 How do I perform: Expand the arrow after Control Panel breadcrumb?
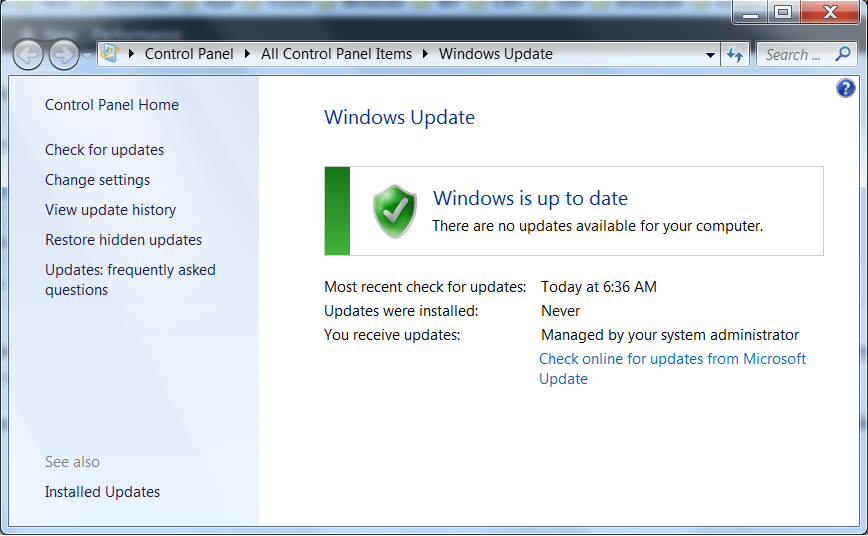tap(247, 54)
